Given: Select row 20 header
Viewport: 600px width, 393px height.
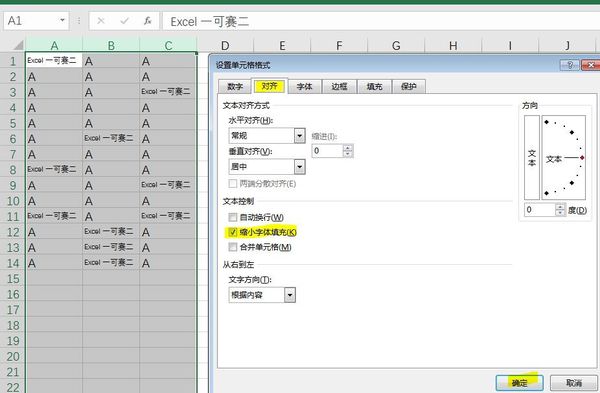Looking at the screenshot, I should click(13, 356).
